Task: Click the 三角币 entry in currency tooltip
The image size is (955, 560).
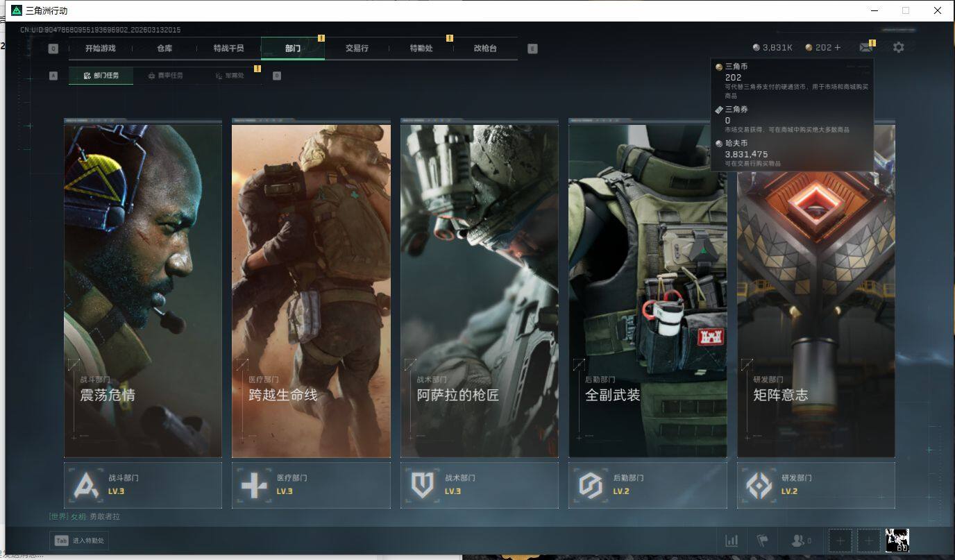Action: (x=792, y=80)
